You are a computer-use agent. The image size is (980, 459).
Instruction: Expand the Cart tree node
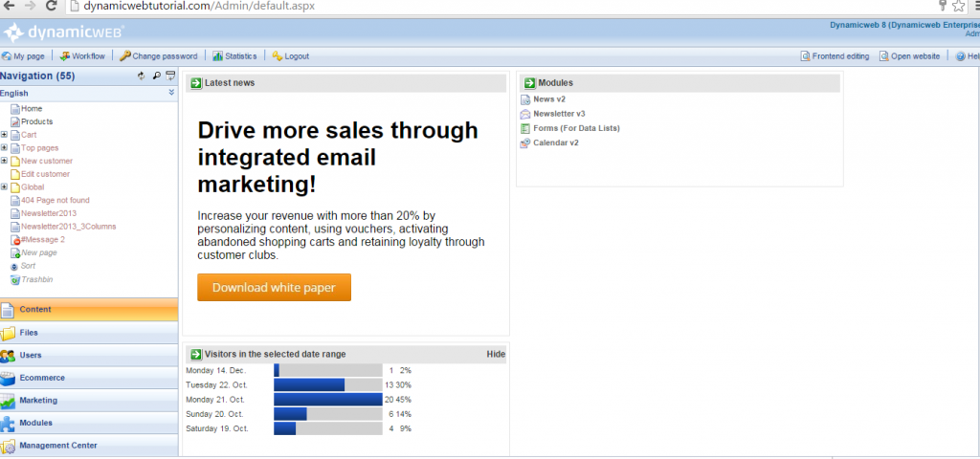click(x=4, y=135)
